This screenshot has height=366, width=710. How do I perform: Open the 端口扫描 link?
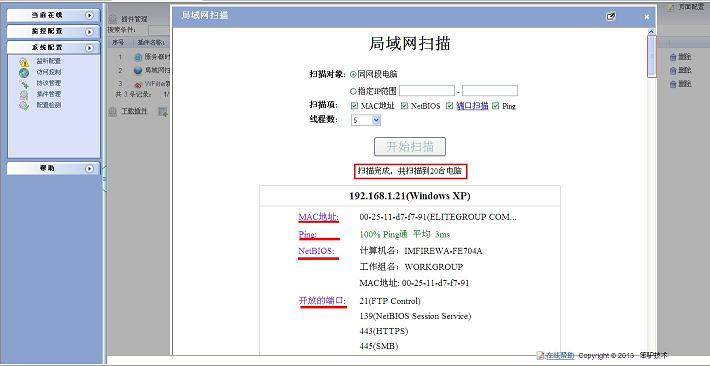pyautogui.click(x=472, y=106)
